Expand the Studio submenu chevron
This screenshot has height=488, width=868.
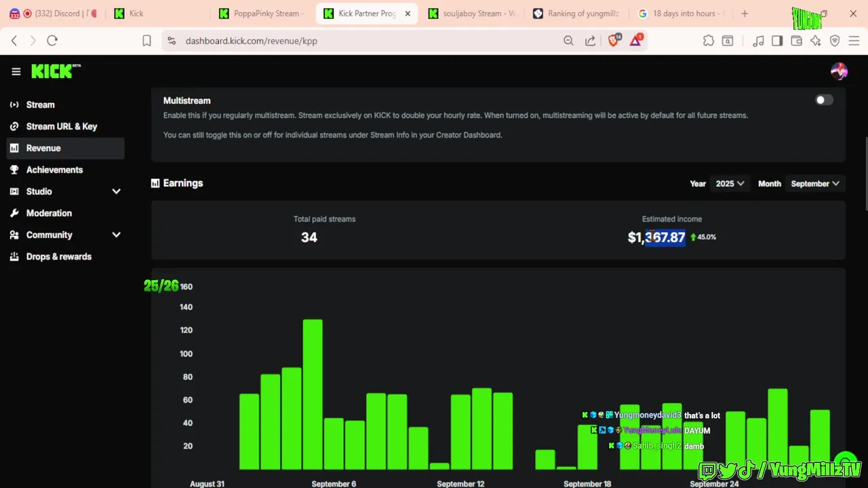[116, 191]
